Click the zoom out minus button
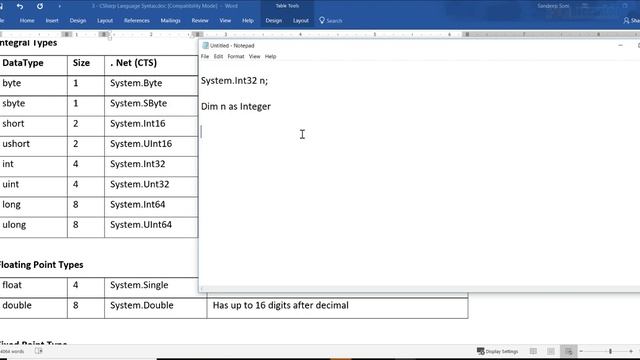Image resolution: width=640 pixels, height=360 pixels. pos(581,351)
